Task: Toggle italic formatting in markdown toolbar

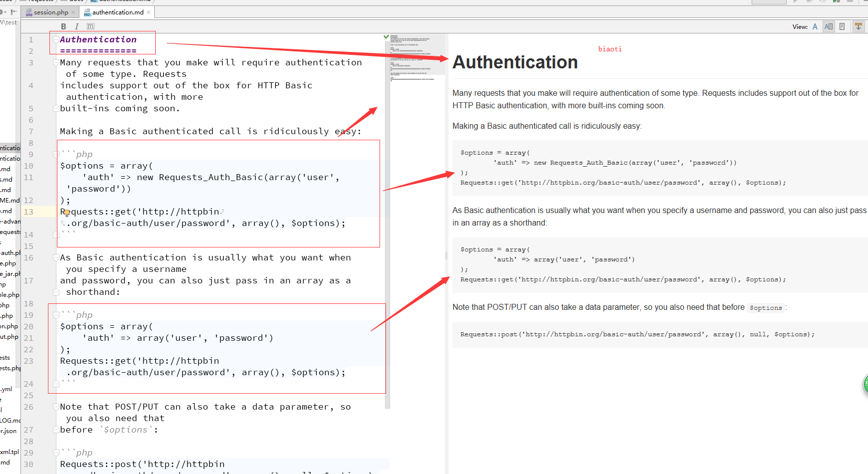Action: coord(76,26)
